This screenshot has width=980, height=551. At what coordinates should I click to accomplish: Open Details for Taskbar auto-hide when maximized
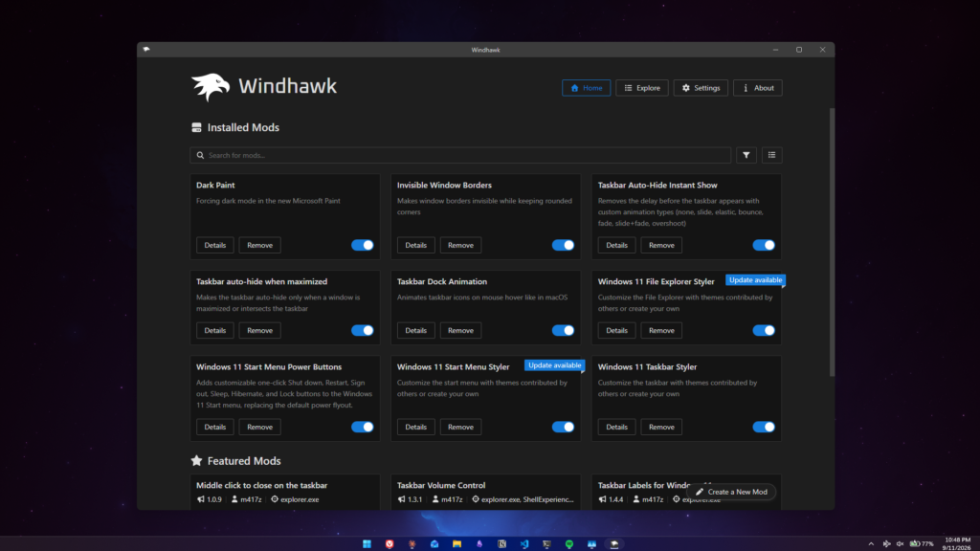click(x=215, y=330)
